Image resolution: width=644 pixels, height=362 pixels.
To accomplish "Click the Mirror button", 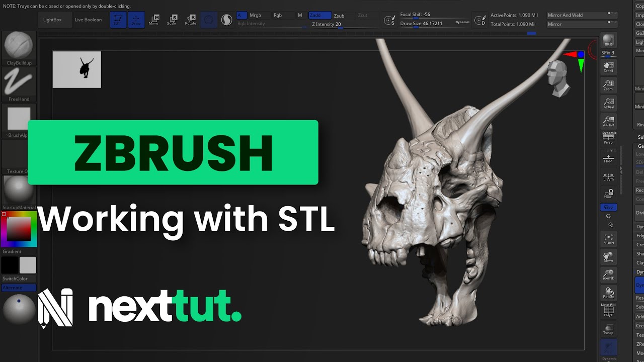I will click(583, 24).
